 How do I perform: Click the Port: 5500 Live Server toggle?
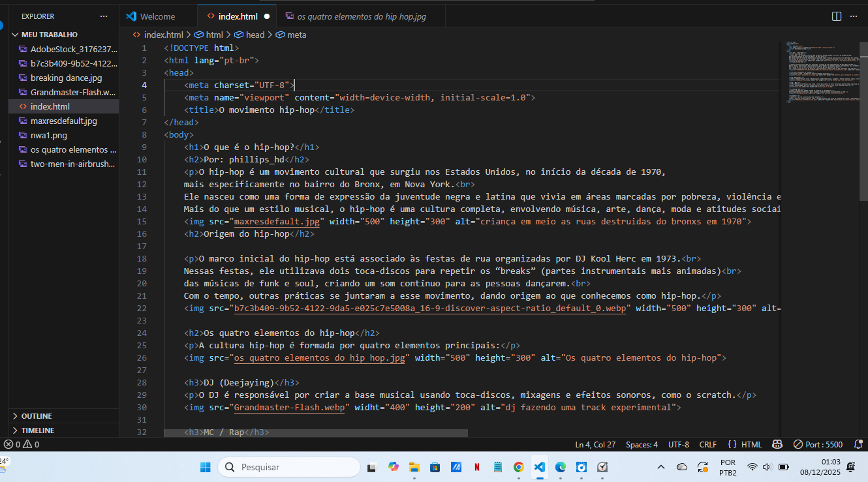coord(818,444)
